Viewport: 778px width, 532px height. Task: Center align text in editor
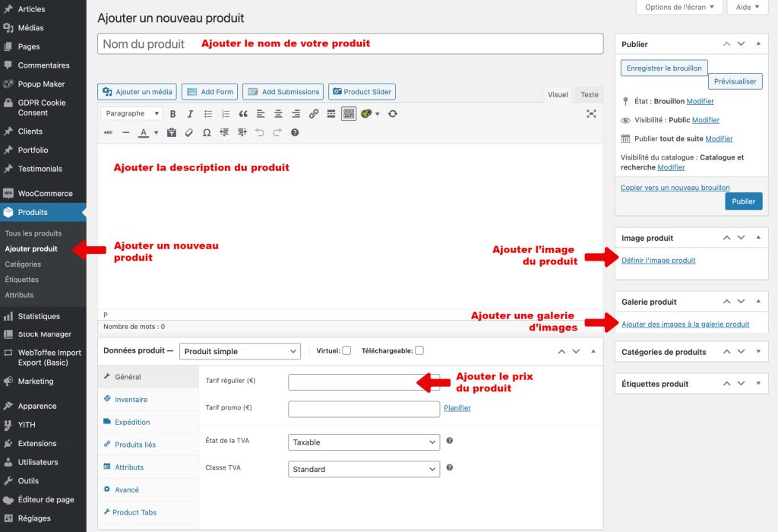278,114
